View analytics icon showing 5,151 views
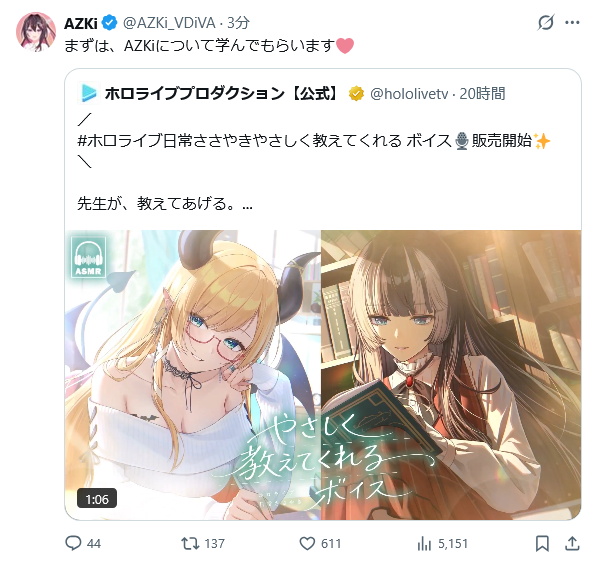Viewport: 598px width, 565px height. tap(424, 543)
